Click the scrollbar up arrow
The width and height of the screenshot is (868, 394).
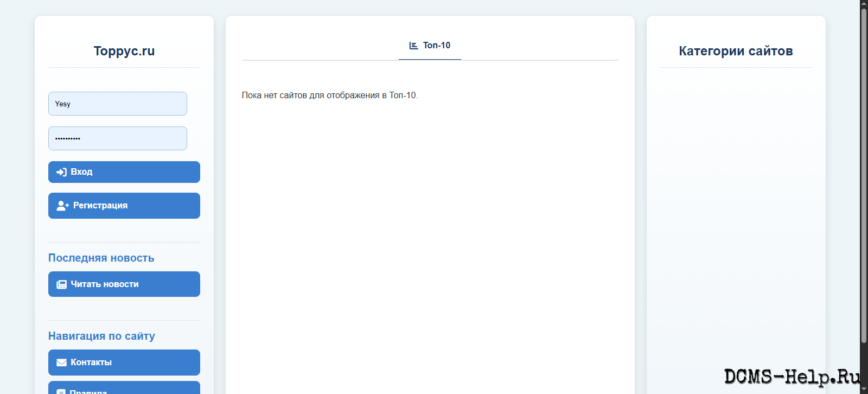point(864,3)
